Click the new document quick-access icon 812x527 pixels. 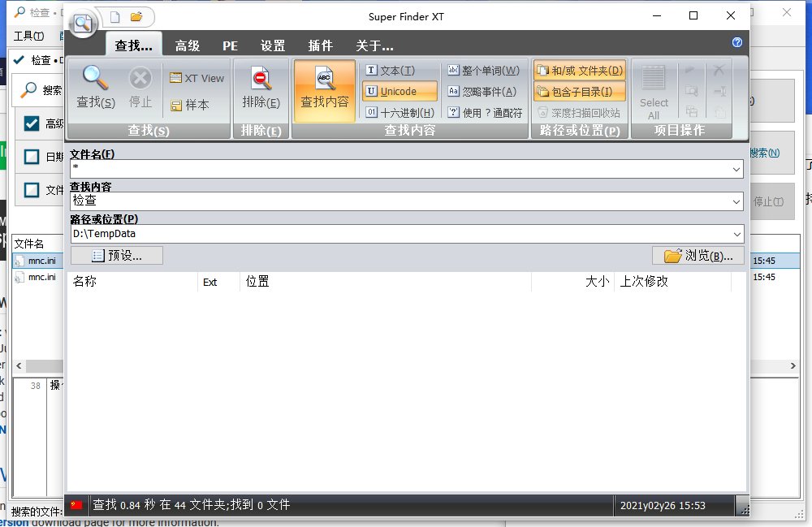coord(115,17)
